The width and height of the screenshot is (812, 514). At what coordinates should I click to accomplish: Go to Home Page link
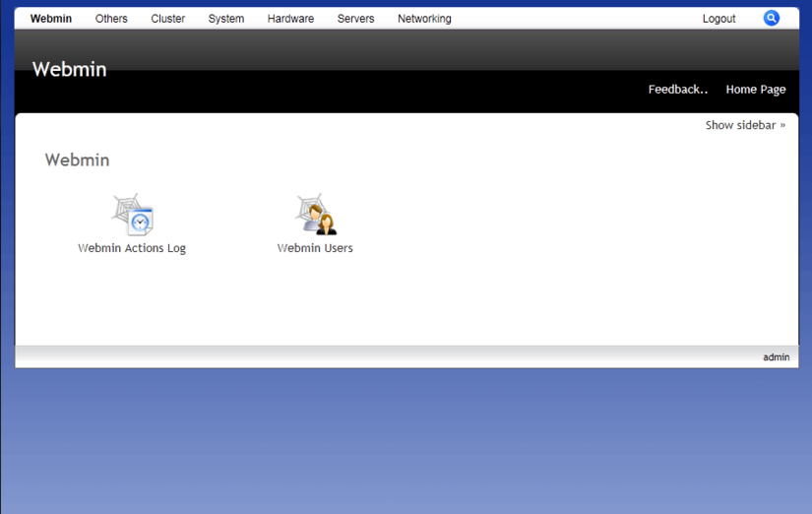point(756,90)
